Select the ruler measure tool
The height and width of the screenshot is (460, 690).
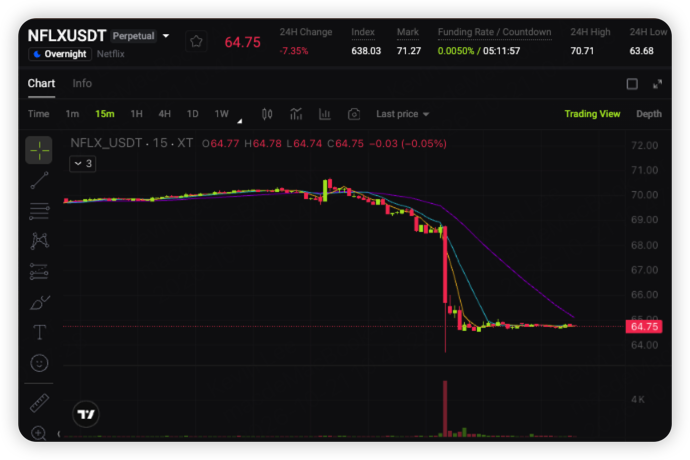click(x=39, y=403)
